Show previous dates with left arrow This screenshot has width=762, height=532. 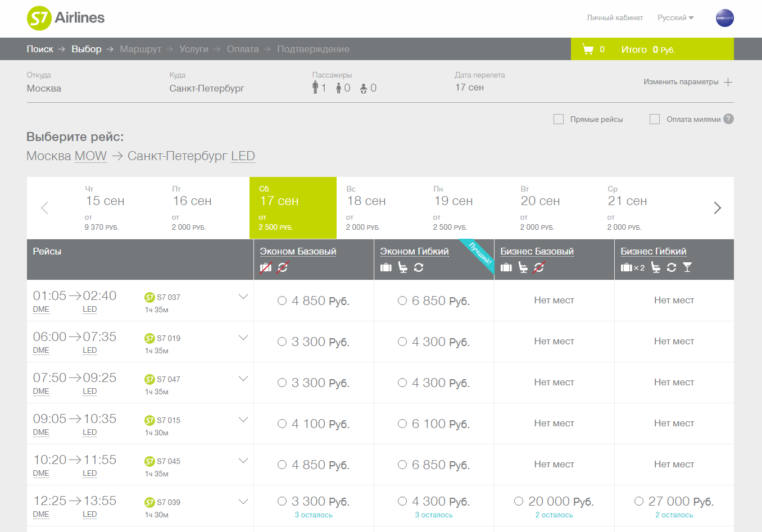[45, 208]
